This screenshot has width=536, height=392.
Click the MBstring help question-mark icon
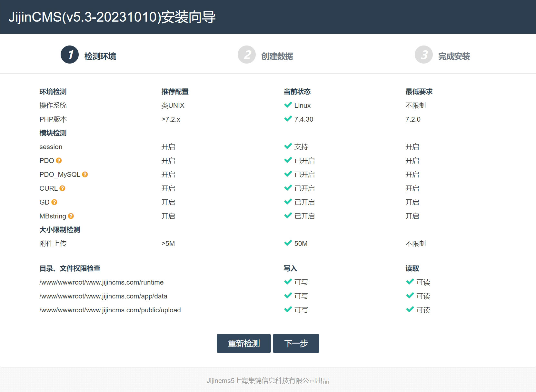click(71, 216)
